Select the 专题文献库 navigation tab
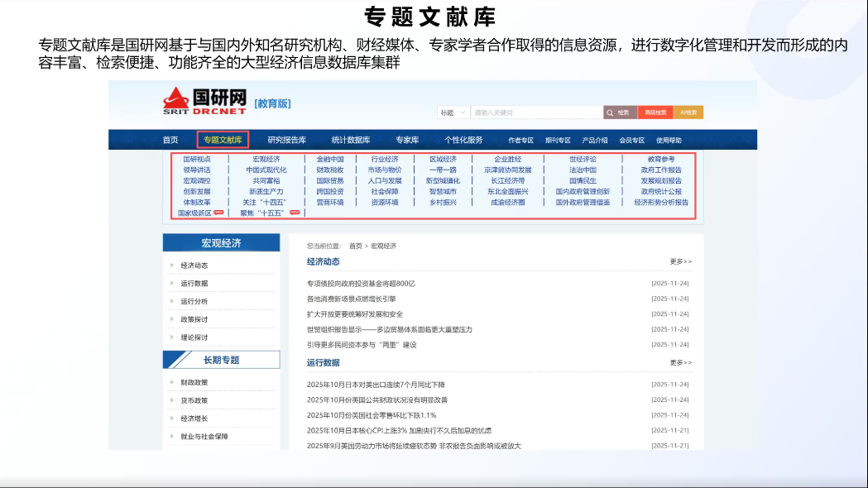Screen dimensions: 868x488 coord(223,141)
